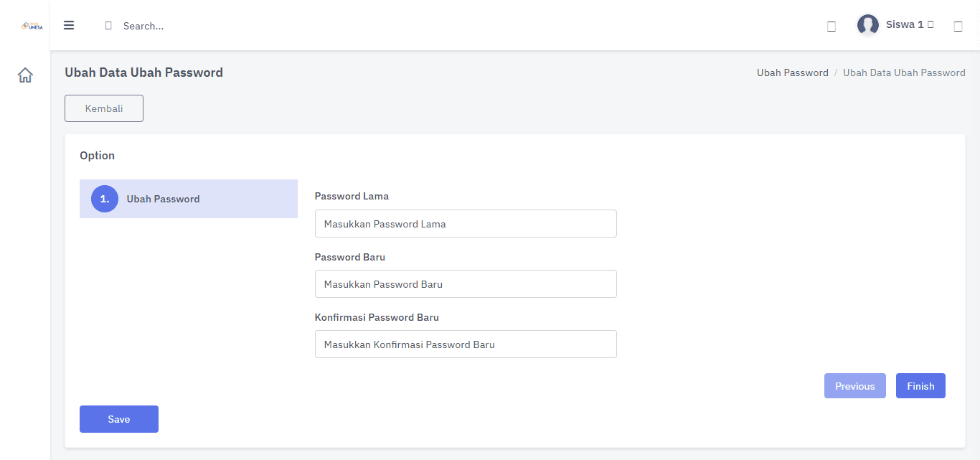Focus the Password Lama input field
Viewport: 980px width, 460px height.
(x=466, y=223)
